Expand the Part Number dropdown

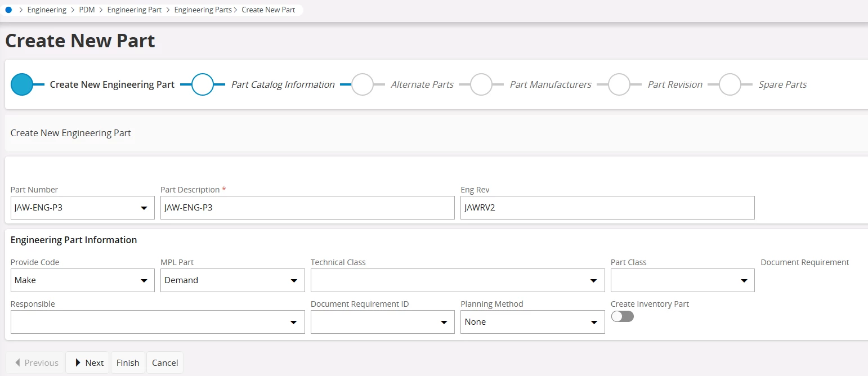coord(144,208)
